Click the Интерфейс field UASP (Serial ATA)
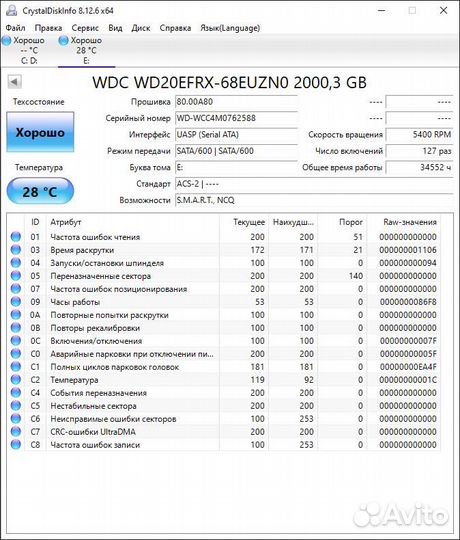 click(x=236, y=135)
